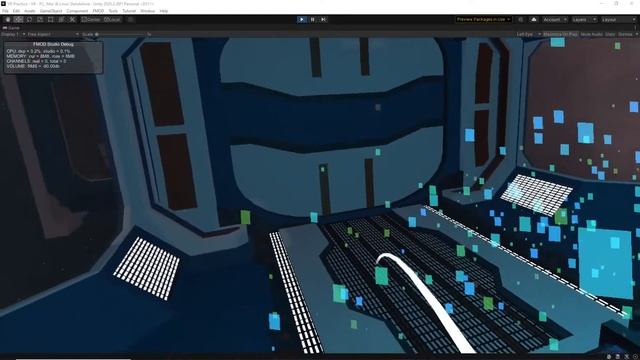Toggle the Gizmos button
This screenshot has height=360, width=640.
[625, 34]
